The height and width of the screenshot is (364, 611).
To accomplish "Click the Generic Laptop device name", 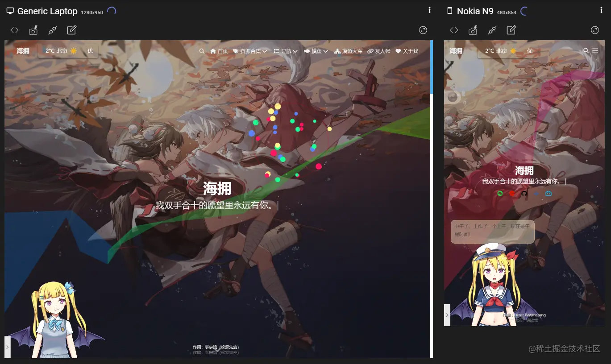I will [x=47, y=11].
